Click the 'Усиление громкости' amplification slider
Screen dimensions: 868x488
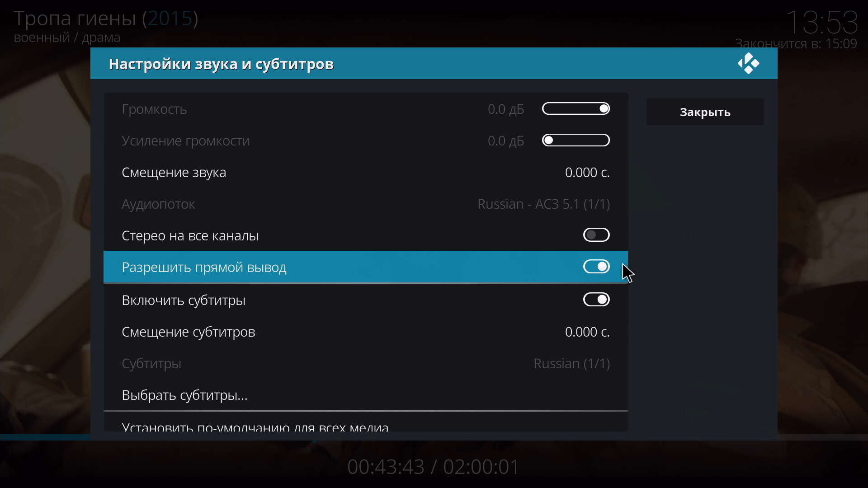click(576, 141)
